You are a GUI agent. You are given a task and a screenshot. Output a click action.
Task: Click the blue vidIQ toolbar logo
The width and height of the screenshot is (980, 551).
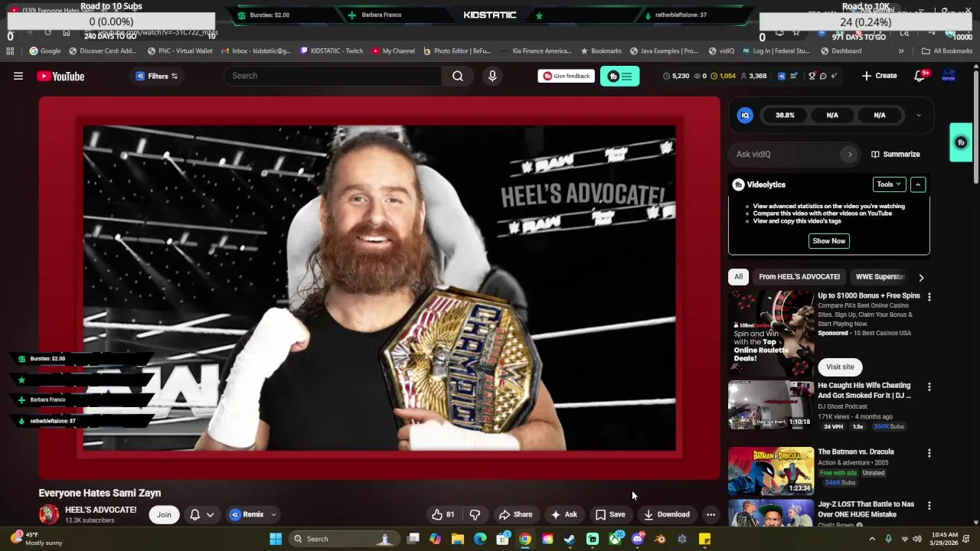[781, 76]
